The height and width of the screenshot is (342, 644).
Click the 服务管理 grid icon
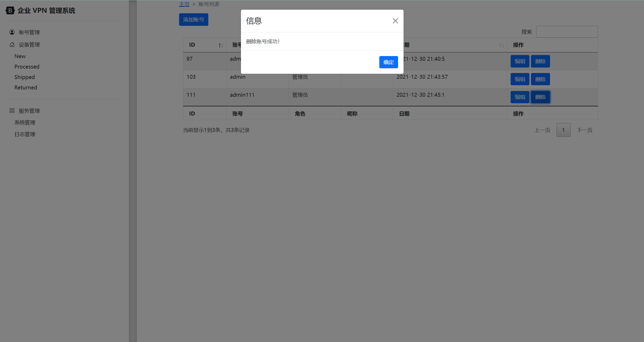12,111
